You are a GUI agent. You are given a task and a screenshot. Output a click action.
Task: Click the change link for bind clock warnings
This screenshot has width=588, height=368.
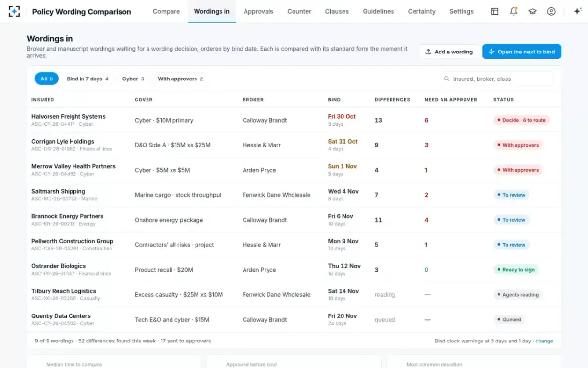point(544,341)
